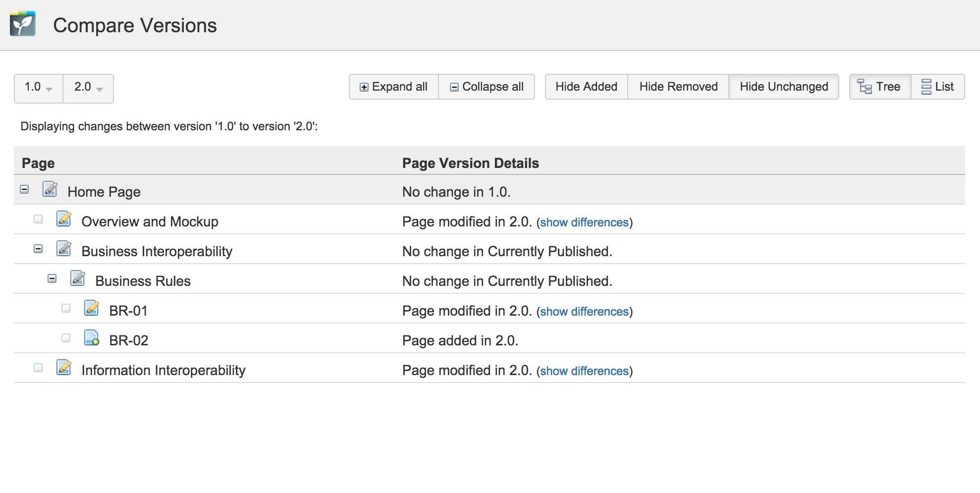The width and height of the screenshot is (980, 493).
Task: Click the 'Displaying changes between version' text
Action: 169,126
